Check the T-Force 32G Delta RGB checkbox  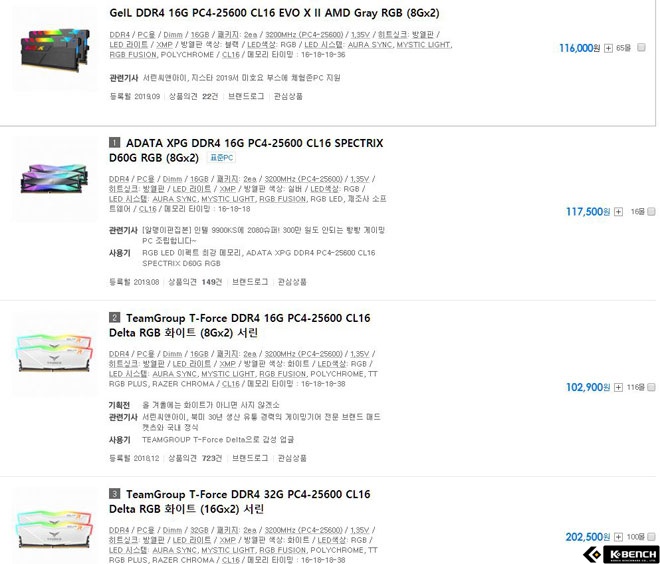(x=651, y=537)
